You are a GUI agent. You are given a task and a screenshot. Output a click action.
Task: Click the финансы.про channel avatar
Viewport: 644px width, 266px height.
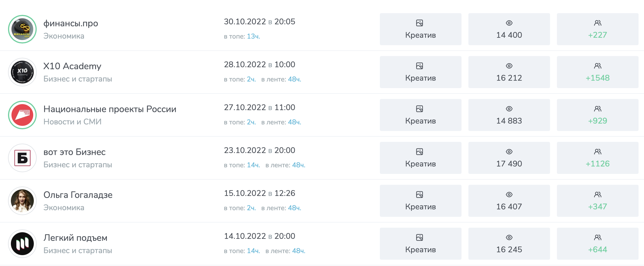coord(22,29)
